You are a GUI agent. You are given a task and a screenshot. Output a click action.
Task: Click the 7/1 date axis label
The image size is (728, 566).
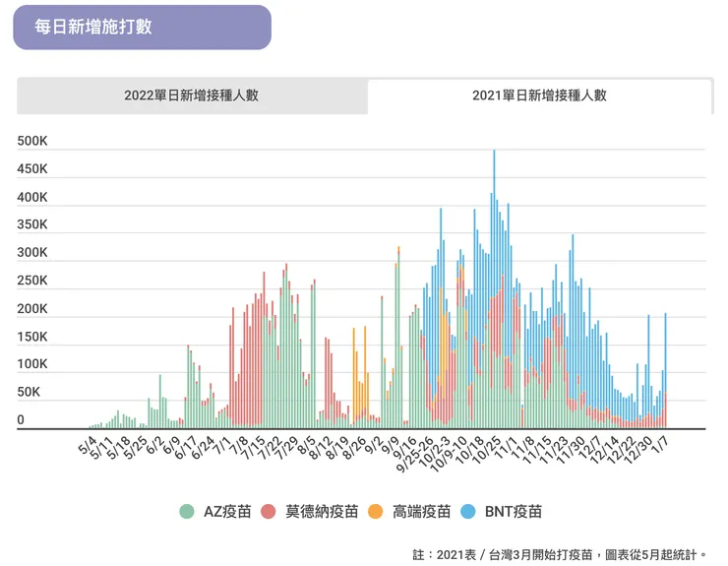(x=222, y=445)
